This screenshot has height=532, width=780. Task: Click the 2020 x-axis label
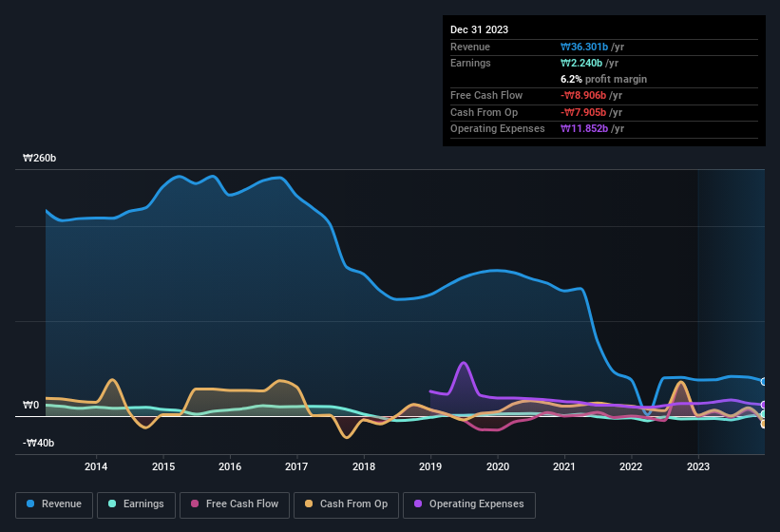point(498,466)
